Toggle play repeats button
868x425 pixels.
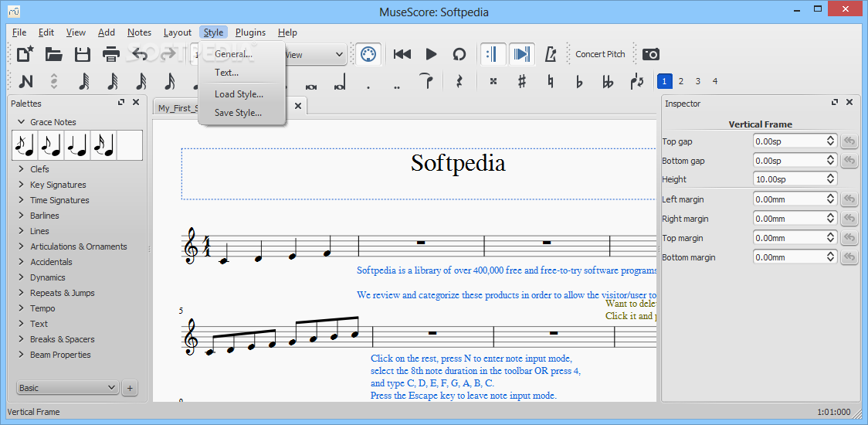tap(492, 54)
